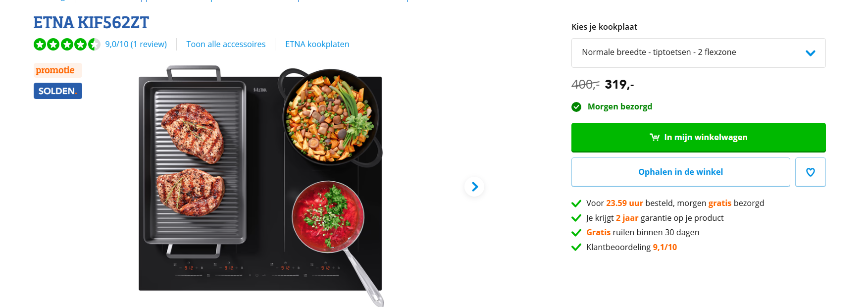The height and width of the screenshot is (307, 868).
Task: Click checkmark next to 2 jaar garantie
Action: pos(576,218)
